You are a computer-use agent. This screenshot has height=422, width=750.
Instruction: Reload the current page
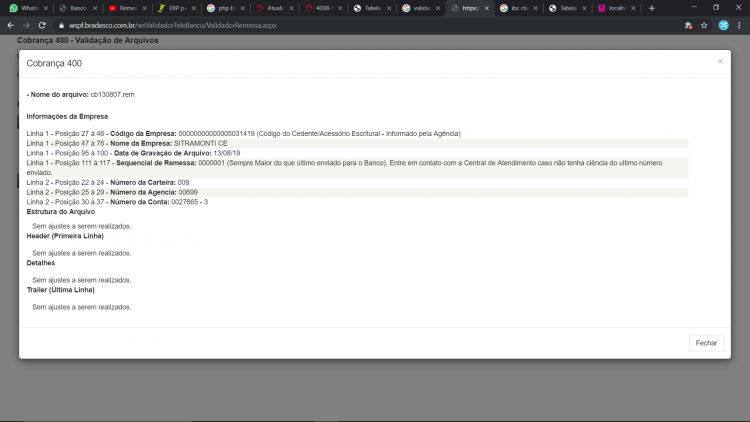point(42,25)
